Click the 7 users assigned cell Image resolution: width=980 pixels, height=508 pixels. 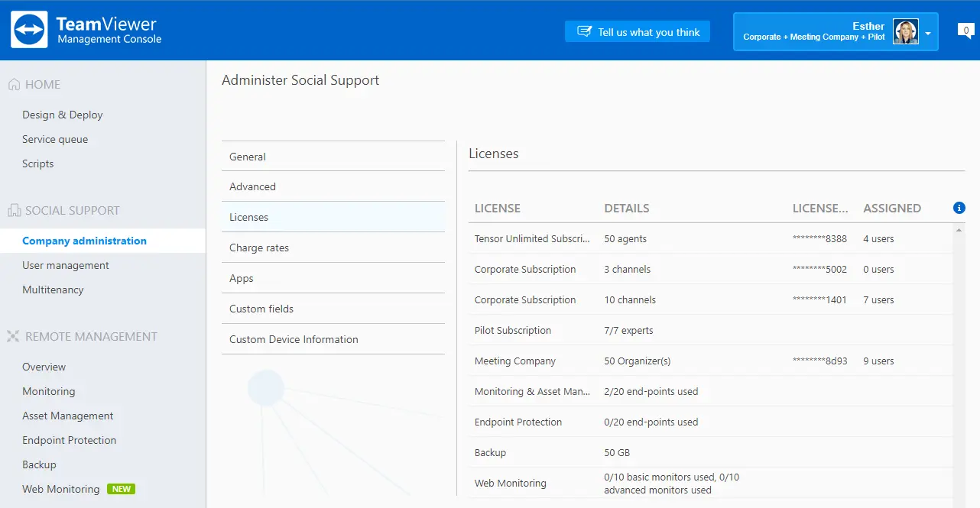click(x=878, y=299)
